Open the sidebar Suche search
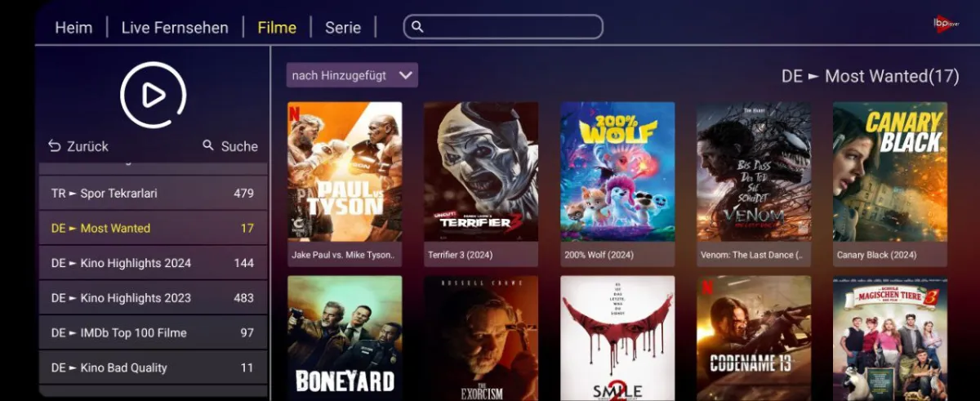Viewport: 980px width, 401px height. coord(230,146)
